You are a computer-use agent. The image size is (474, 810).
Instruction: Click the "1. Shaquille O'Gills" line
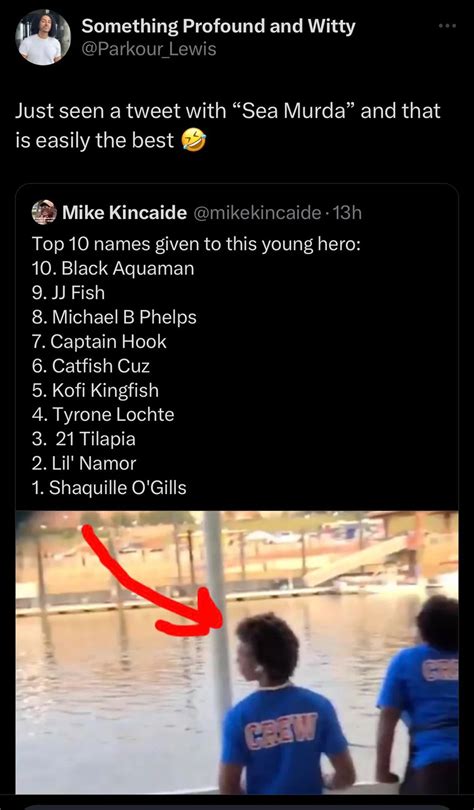[109, 488]
